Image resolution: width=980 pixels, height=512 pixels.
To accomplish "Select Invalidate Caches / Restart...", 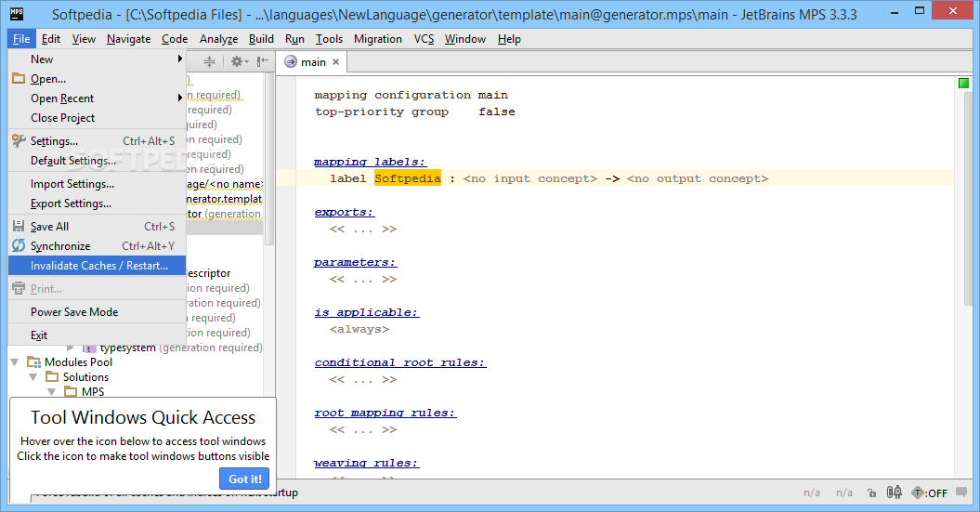I will tap(97, 265).
